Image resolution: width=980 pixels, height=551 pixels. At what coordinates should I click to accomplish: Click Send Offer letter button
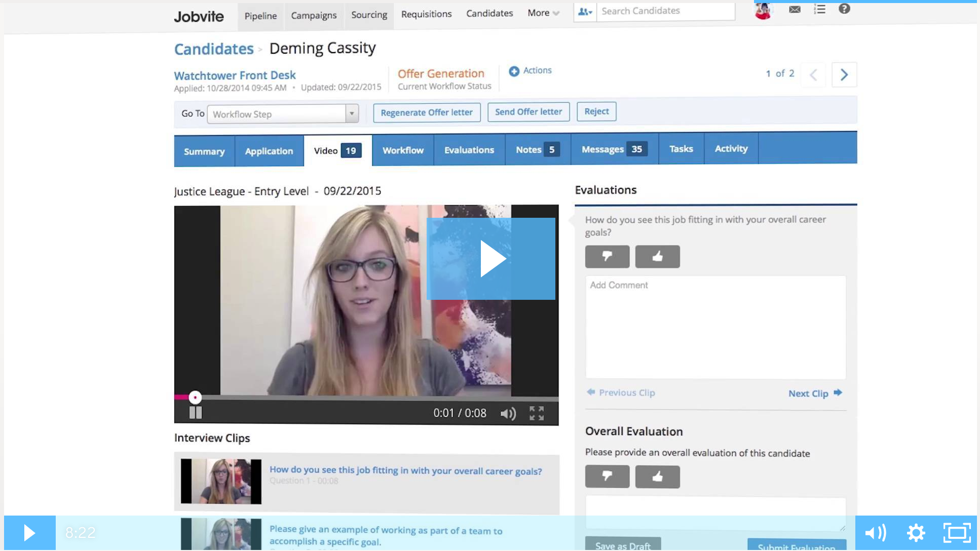pos(529,112)
